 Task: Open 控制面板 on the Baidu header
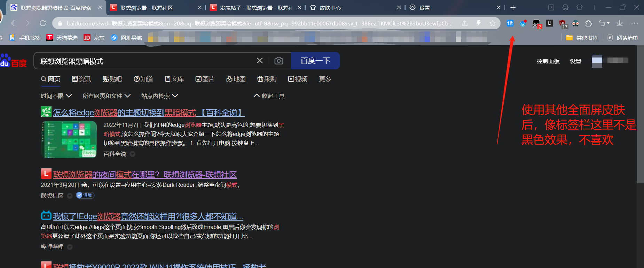(x=548, y=61)
